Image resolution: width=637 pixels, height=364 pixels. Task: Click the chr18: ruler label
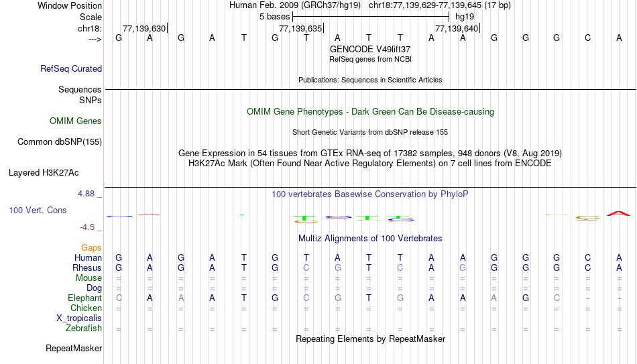coord(90,28)
